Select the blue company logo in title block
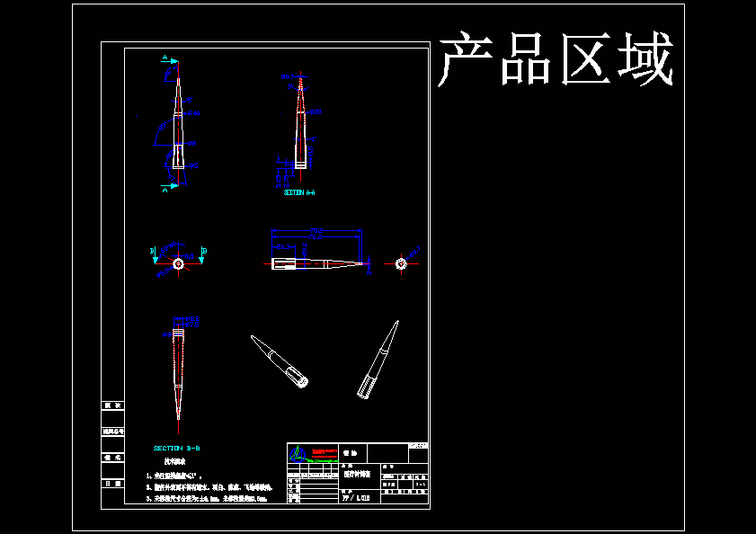The width and height of the screenshot is (756, 534). (x=298, y=453)
